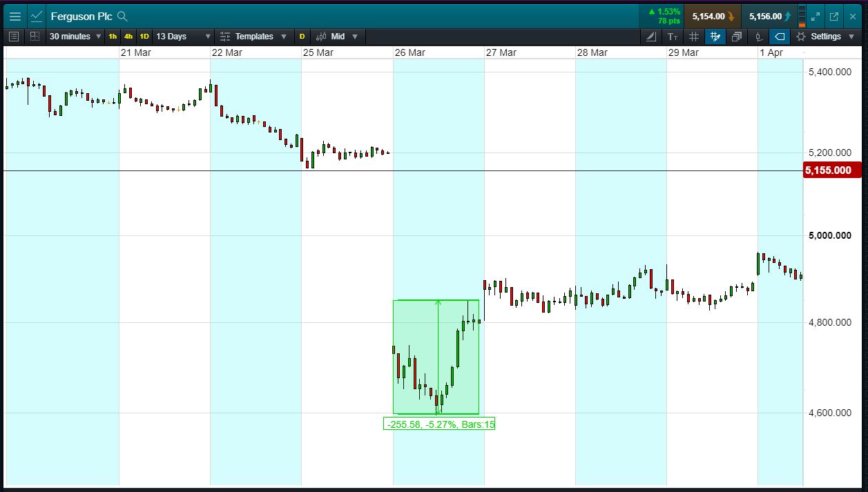Click the red 5,155.000 price label
This screenshot has height=492, width=868.
tap(832, 170)
